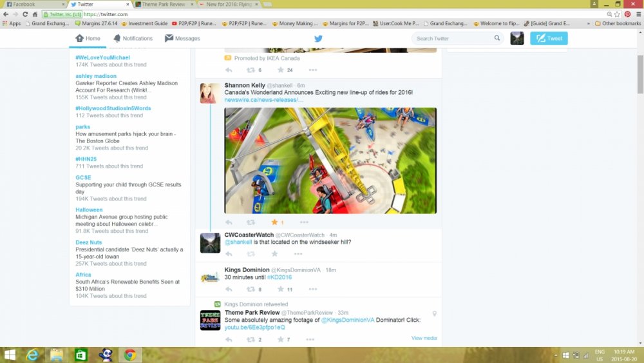Click the page vertical scrollbar thumb
Viewport: 644px width, 363px height.
pyautogui.click(x=640, y=74)
